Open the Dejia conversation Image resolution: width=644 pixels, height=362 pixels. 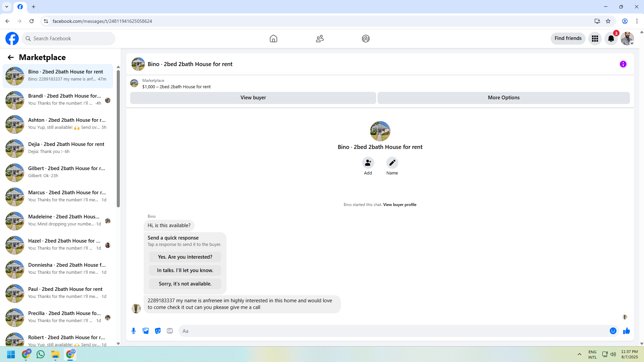58,149
